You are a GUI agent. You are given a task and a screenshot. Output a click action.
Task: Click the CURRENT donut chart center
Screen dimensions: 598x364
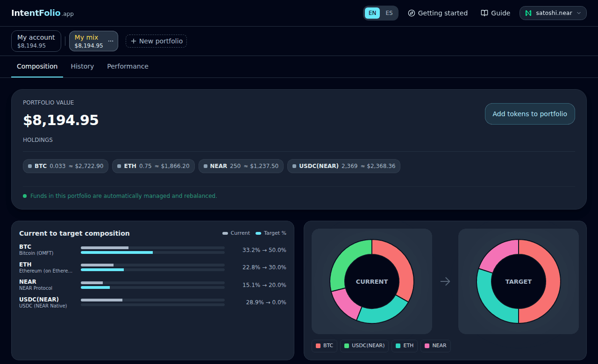[372, 281]
